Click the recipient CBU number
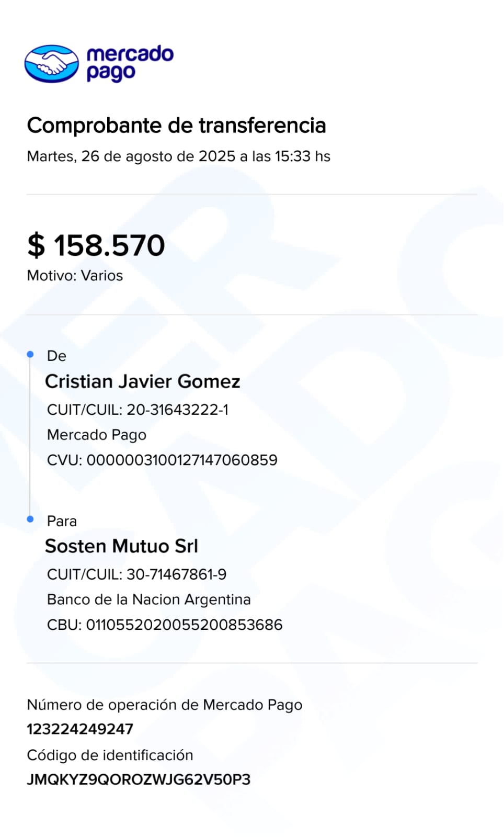504x837 pixels. pyautogui.click(x=165, y=625)
